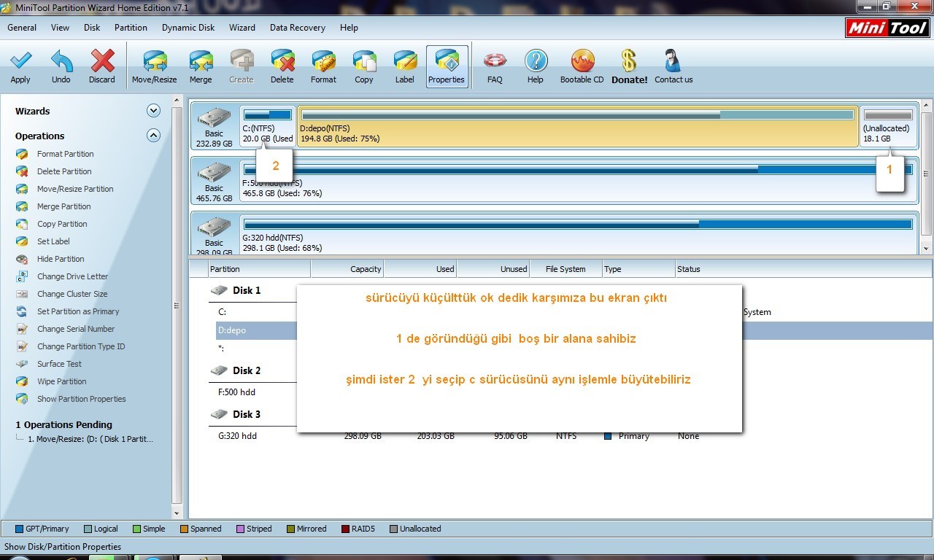The image size is (934, 560).
Task: Click Show Partition Properties link
Action: [x=82, y=399]
